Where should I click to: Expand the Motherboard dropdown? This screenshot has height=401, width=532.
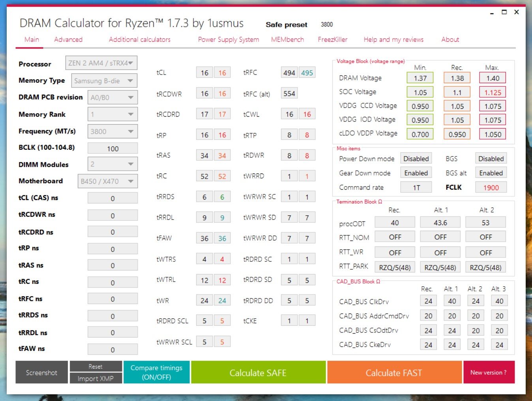tap(107, 181)
